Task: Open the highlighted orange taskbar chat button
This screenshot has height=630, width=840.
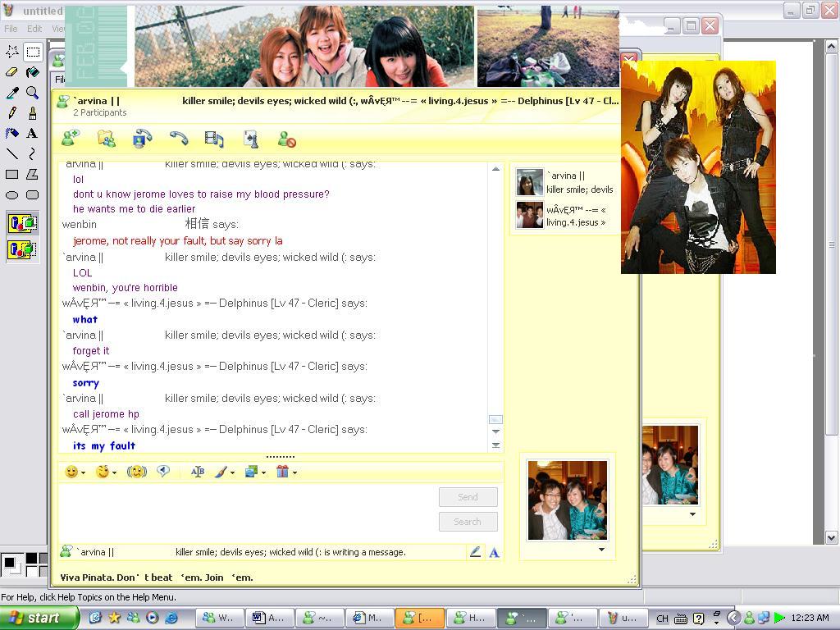Action: point(419,619)
